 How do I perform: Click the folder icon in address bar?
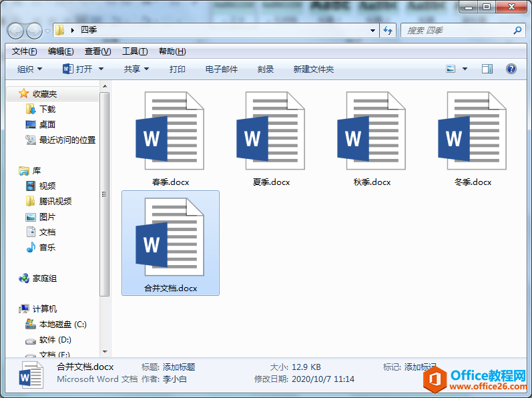[x=59, y=30]
